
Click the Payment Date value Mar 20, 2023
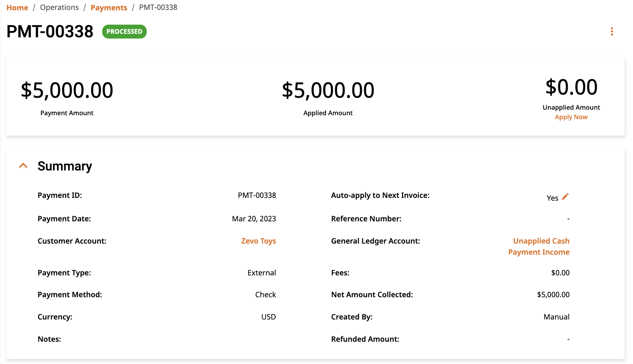pyautogui.click(x=254, y=219)
